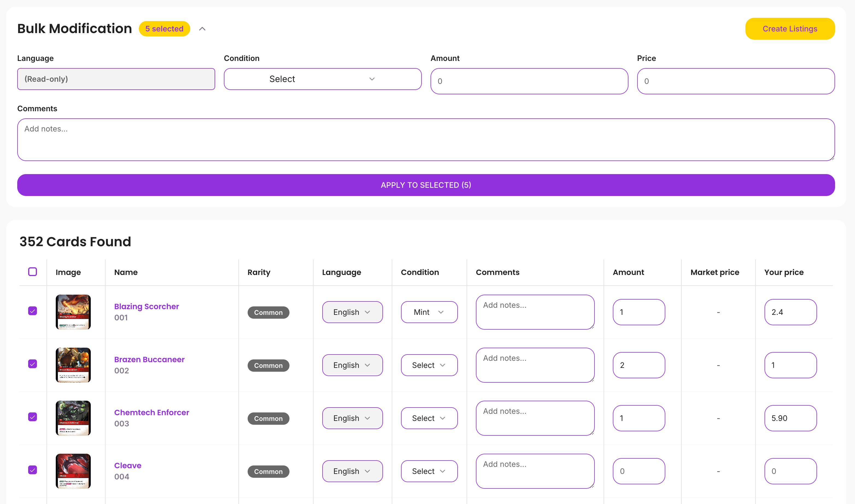Open the Brazen Buccaneer card link

click(149, 359)
